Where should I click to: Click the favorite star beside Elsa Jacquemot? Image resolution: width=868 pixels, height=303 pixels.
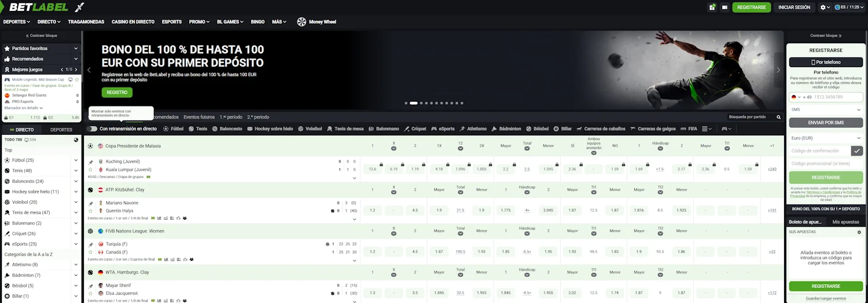click(x=90, y=293)
